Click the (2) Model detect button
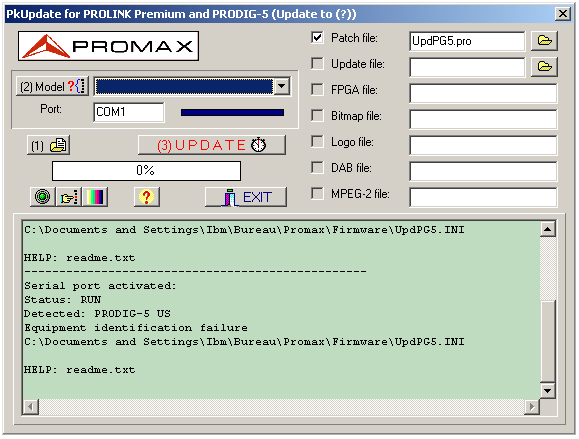579x439 pixels. tap(52, 86)
